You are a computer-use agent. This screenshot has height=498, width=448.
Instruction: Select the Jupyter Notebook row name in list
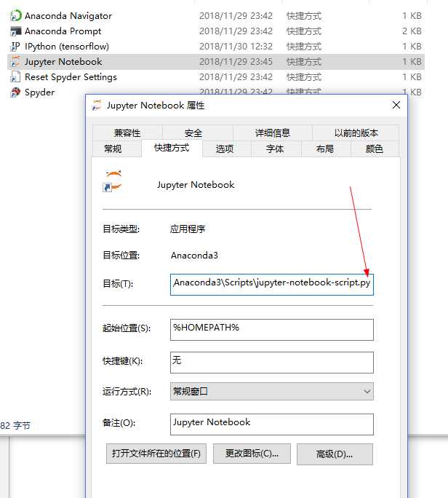pyautogui.click(x=63, y=62)
